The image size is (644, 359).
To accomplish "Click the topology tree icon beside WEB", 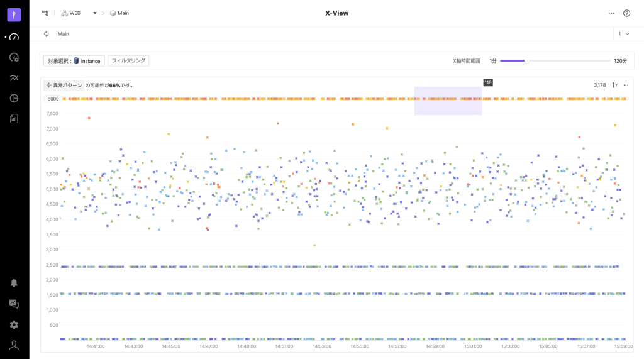I will point(45,13).
